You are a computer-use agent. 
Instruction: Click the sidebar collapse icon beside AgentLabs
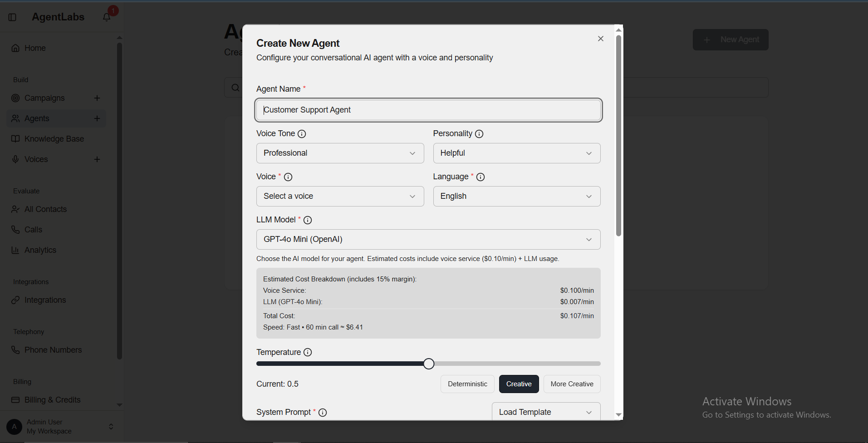pos(12,17)
